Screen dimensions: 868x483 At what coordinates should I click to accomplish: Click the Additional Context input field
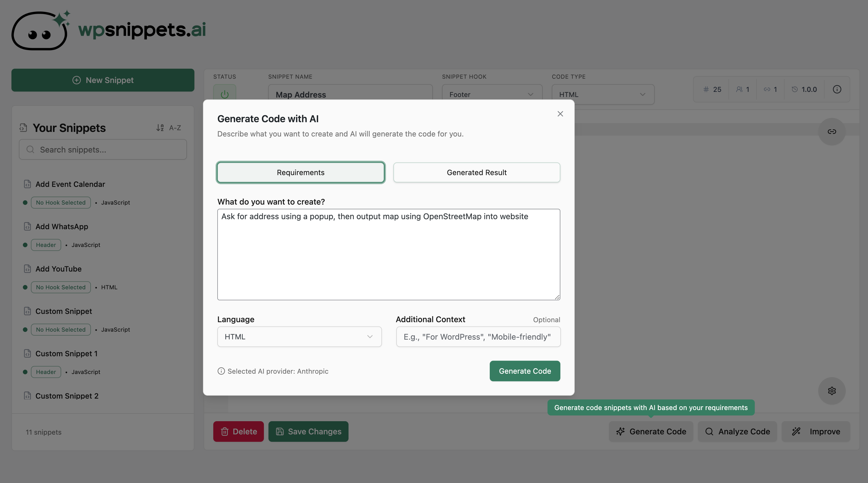(x=478, y=336)
